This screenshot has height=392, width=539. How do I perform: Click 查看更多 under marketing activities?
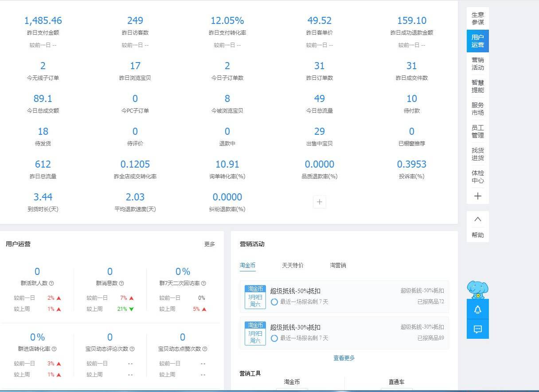(x=344, y=358)
